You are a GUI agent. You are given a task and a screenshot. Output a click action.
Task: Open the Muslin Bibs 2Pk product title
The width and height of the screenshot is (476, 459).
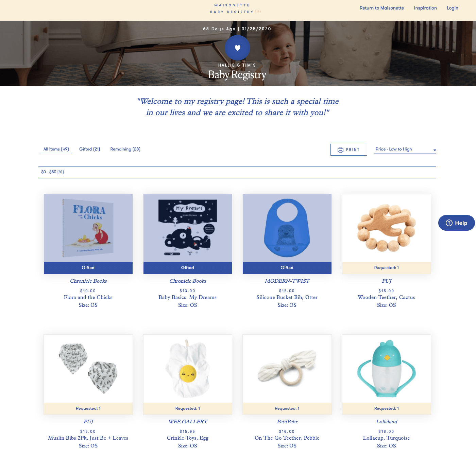pos(88,438)
